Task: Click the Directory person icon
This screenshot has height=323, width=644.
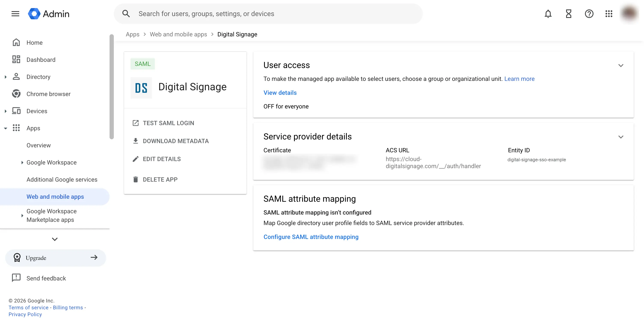Action: click(x=16, y=77)
